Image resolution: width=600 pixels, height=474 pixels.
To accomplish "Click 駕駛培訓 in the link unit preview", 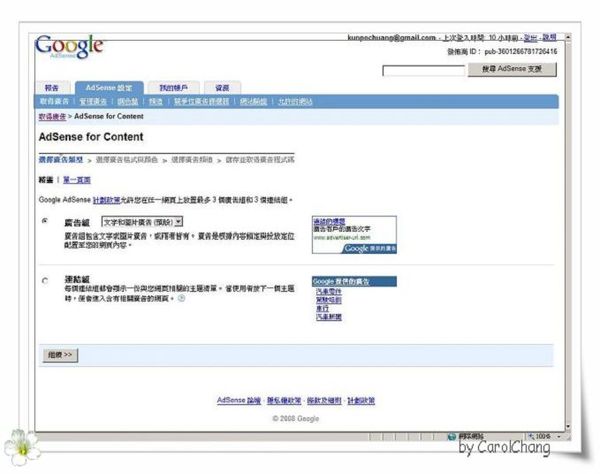I will pos(329,300).
